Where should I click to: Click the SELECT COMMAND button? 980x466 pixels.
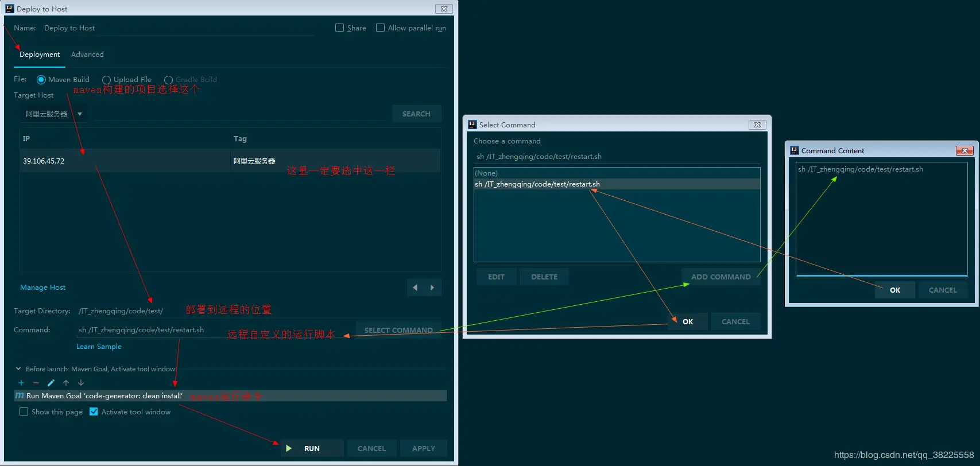tap(398, 330)
